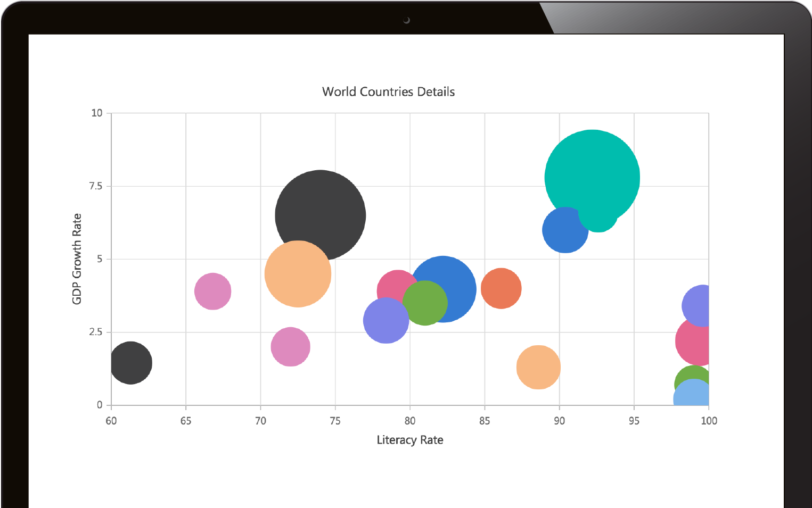Screen dimensions: 812x508
Task: Click the "70" label on the horizontal axis
Action: pos(260,421)
